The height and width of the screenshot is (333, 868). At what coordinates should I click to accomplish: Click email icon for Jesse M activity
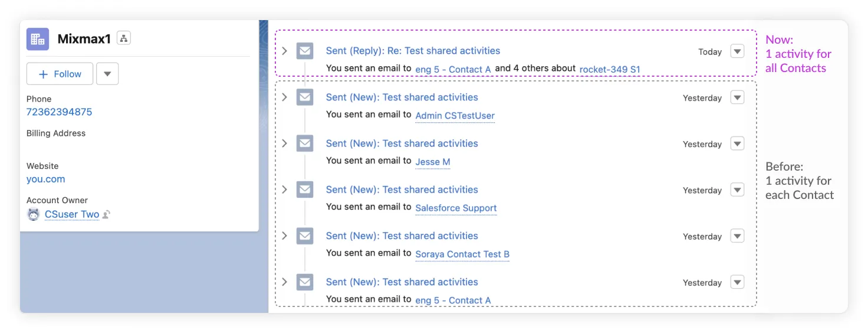pos(305,143)
